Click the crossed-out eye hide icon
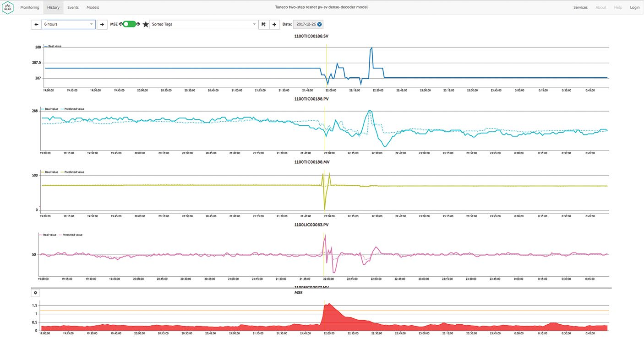Screen dimensions: 644x338 click(121, 24)
